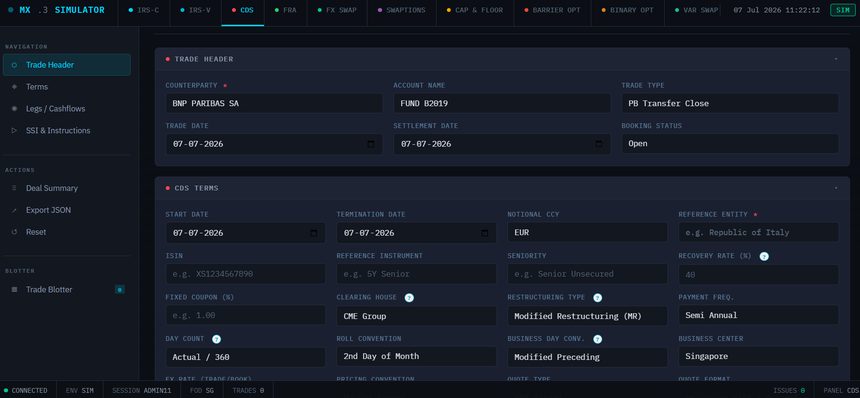Open the Trade Blotter
860x398 pixels.
click(x=66, y=289)
